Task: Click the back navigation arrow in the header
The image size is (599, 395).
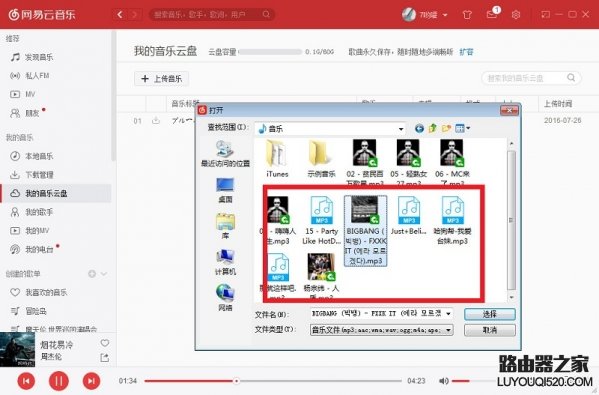Action: click(x=120, y=15)
